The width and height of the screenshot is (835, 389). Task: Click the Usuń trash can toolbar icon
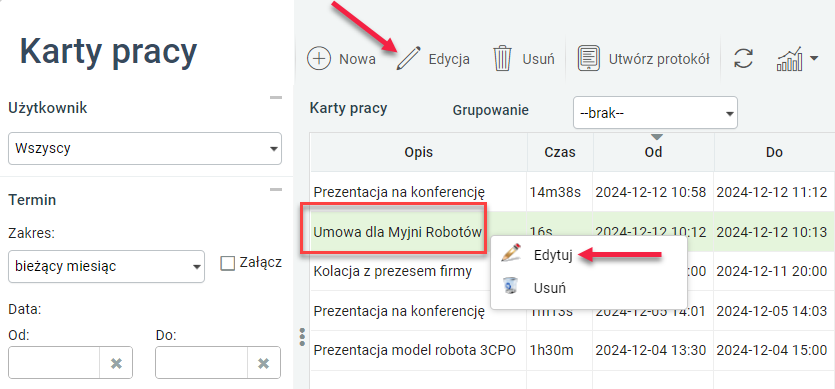[502, 59]
